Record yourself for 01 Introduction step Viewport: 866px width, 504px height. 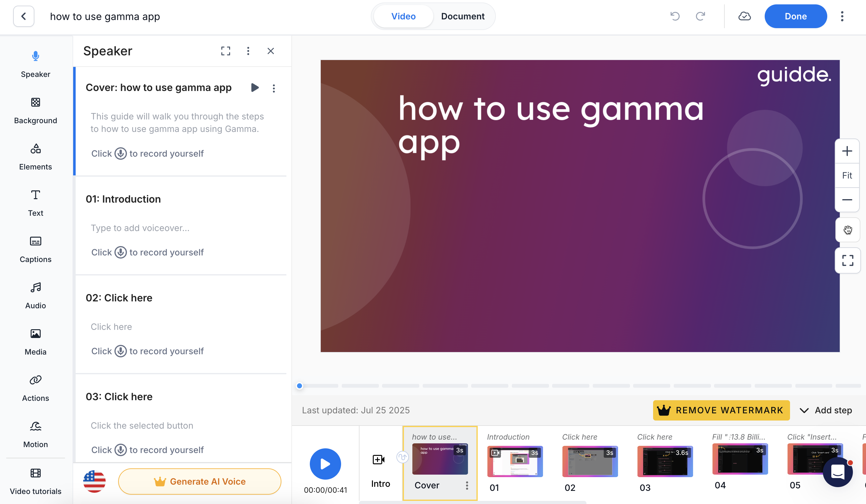(120, 253)
